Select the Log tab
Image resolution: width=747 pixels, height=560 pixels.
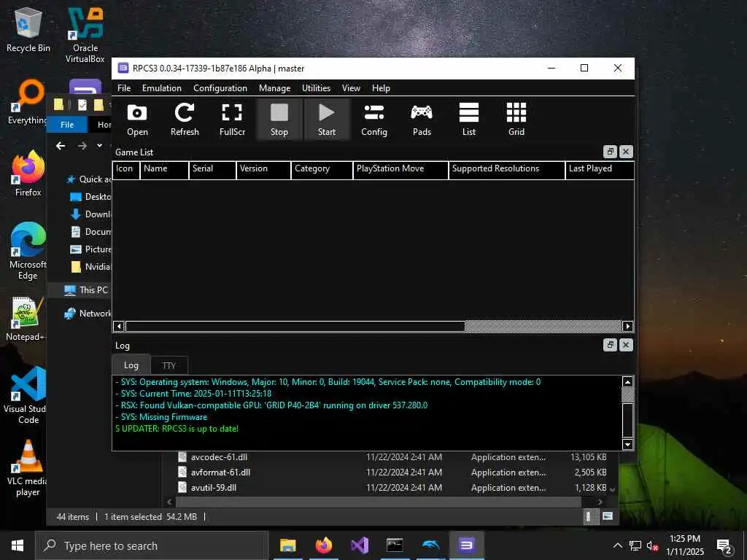click(x=131, y=365)
